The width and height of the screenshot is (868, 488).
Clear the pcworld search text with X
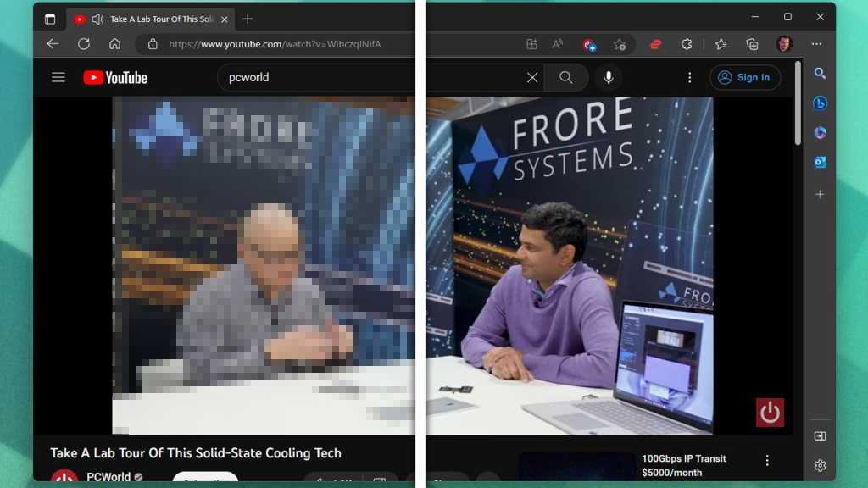531,78
